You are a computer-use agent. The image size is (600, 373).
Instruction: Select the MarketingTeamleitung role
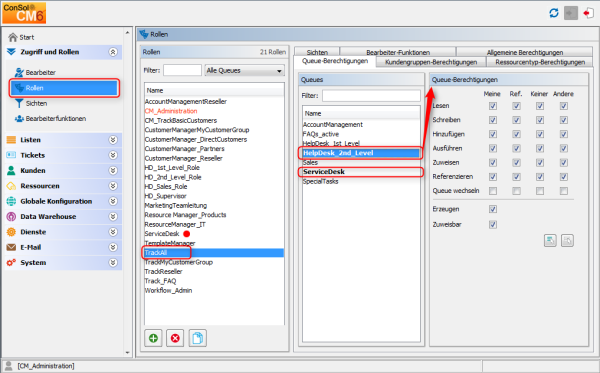tap(176, 205)
